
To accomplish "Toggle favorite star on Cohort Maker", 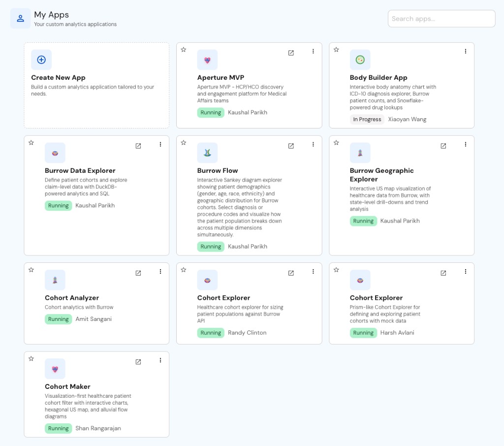I will pyautogui.click(x=31, y=358).
